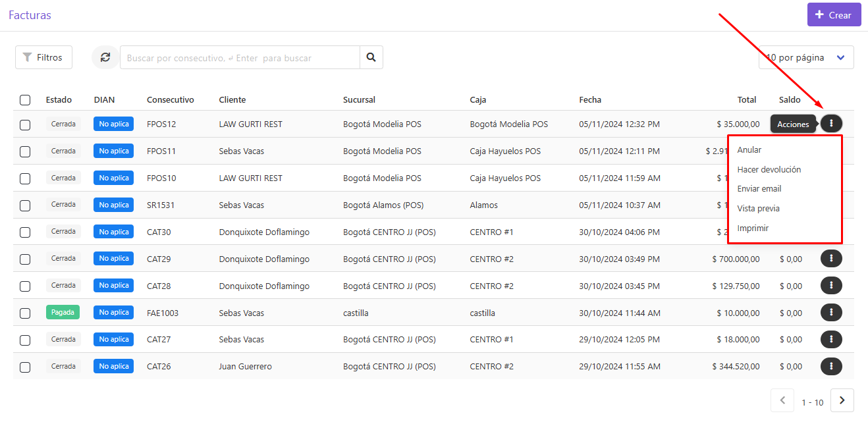
Task: Go to next page arrow
Action: (842, 400)
